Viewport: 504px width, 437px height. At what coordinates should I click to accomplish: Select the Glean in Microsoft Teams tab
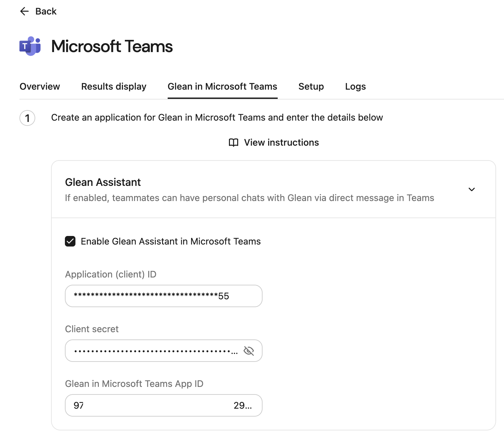tap(222, 86)
